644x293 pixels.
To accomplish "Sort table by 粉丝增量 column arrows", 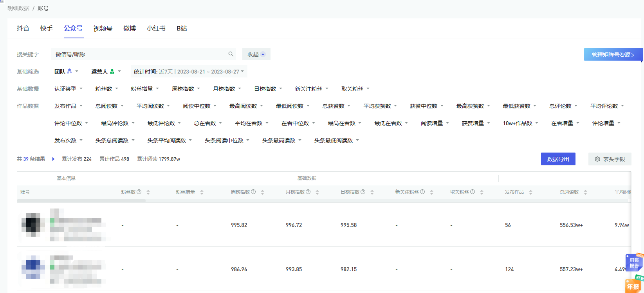I will pyautogui.click(x=202, y=192).
